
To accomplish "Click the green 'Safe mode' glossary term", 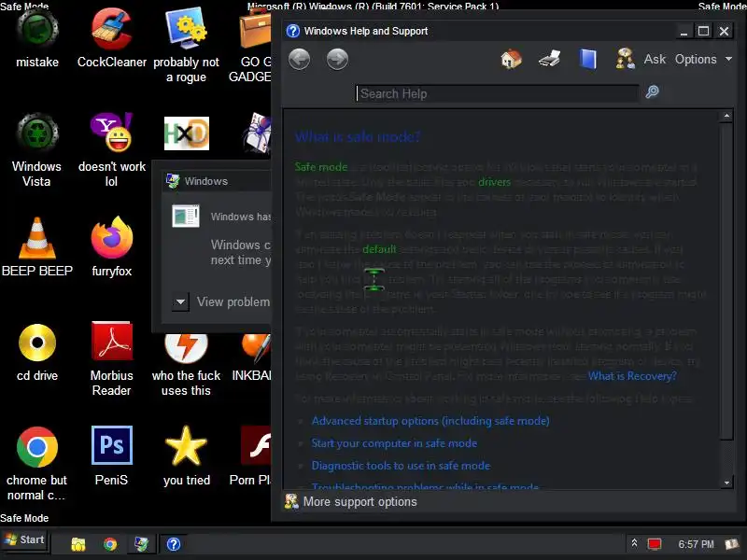I will click(x=321, y=167).
